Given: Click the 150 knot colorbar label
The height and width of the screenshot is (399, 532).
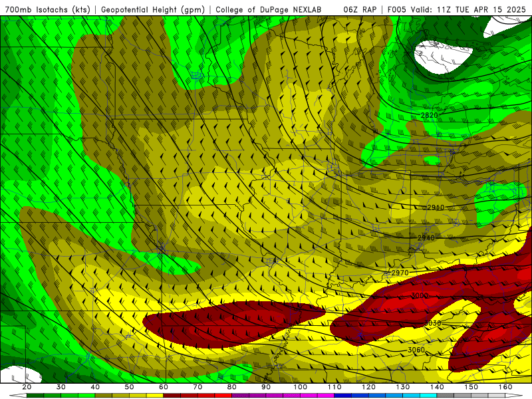Looking at the screenshot, I should 471,387.
